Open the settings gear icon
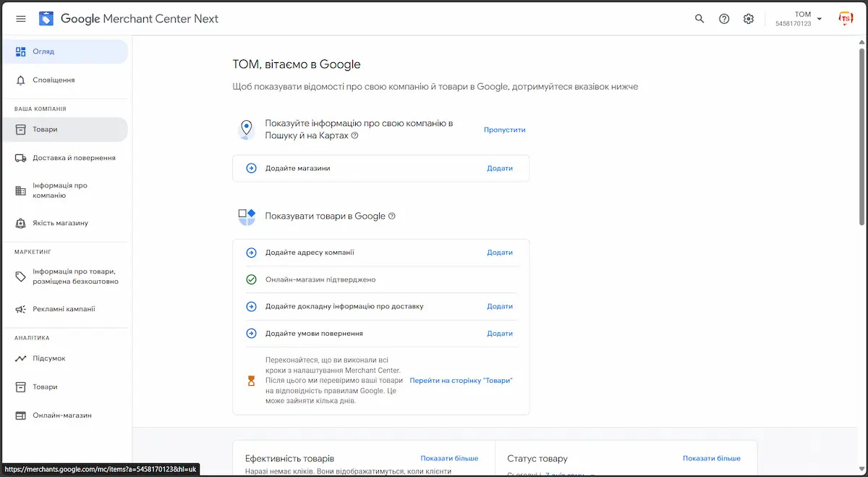This screenshot has width=868, height=477. [x=749, y=19]
